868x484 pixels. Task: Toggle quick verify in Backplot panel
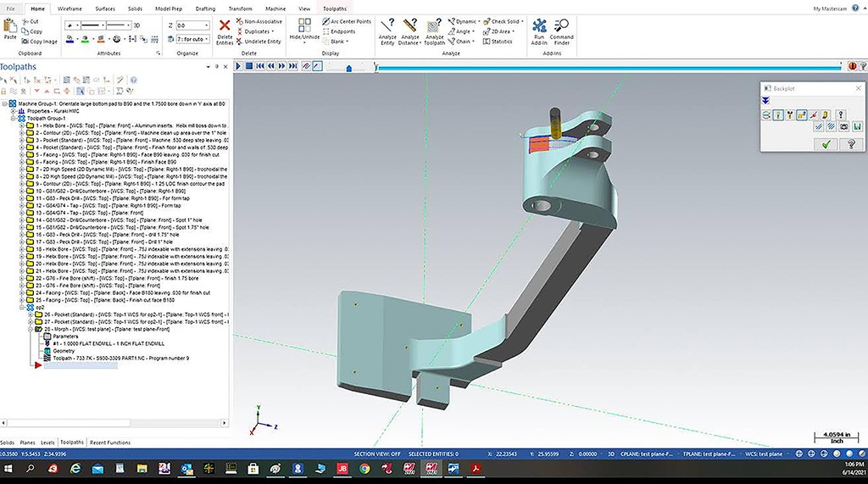[826, 114]
